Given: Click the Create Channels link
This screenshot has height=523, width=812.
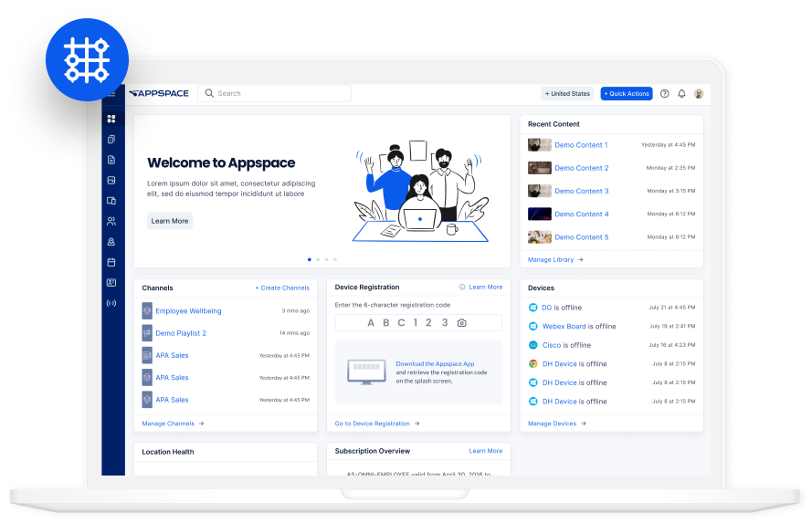Looking at the screenshot, I should pyautogui.click(x=282, y=288).
